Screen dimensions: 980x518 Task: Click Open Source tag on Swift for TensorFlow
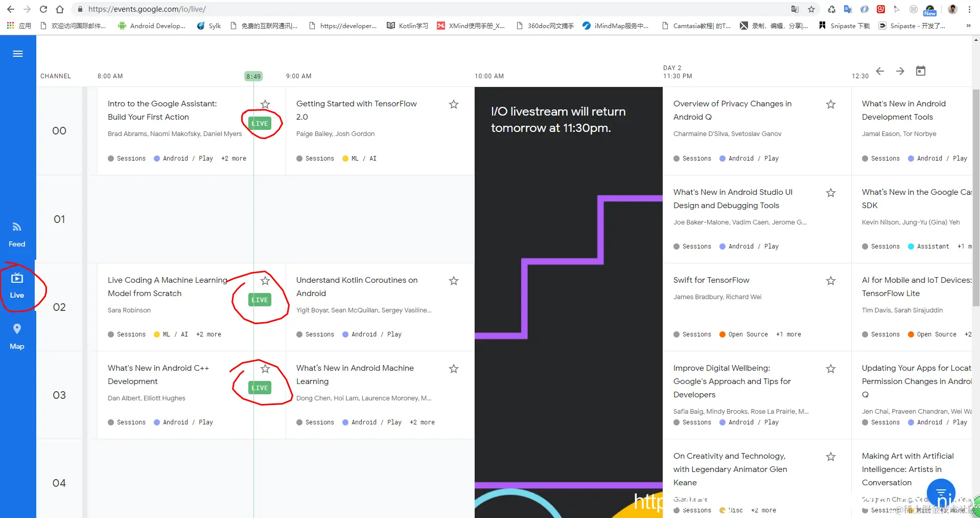[x=743, y=334]
